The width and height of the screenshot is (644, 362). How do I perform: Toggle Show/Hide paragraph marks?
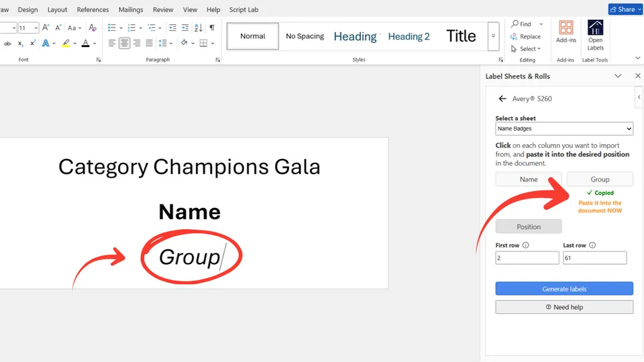[x=212, y=27]
